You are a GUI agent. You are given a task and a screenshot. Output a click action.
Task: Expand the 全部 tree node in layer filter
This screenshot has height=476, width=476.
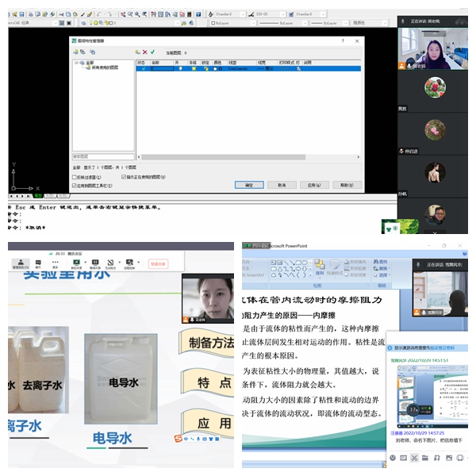click(x=78, y=63)
